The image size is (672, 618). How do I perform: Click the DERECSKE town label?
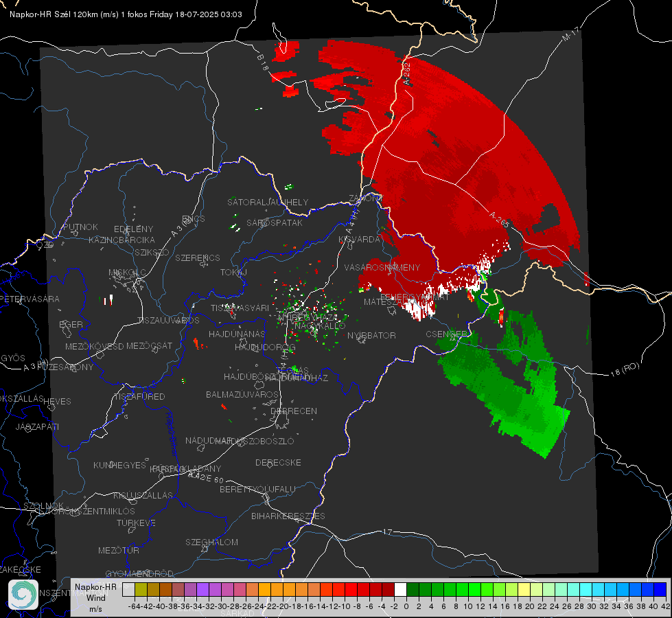click(278, 462)
